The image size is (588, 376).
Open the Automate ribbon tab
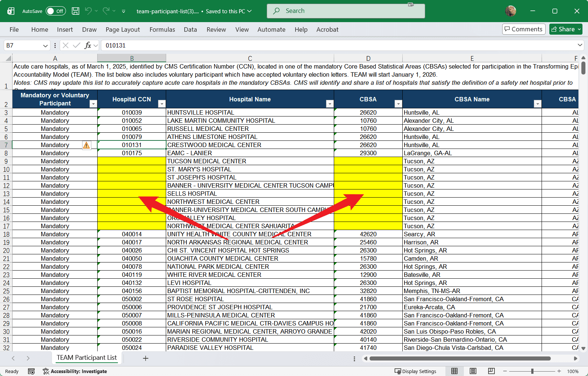coord(272,29)
